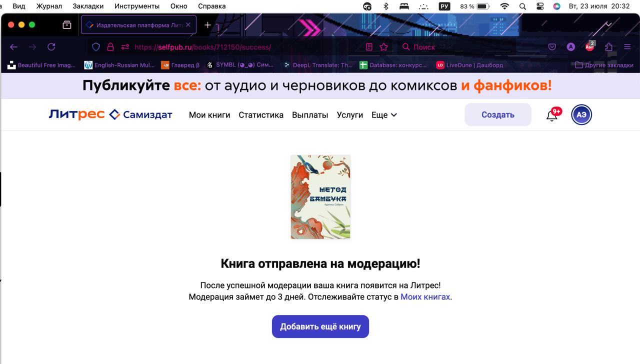Viewport: 640px width, 364px height.
Task: Open the Журнал menu
Action: pyautogui.click(x=49, y=6)
